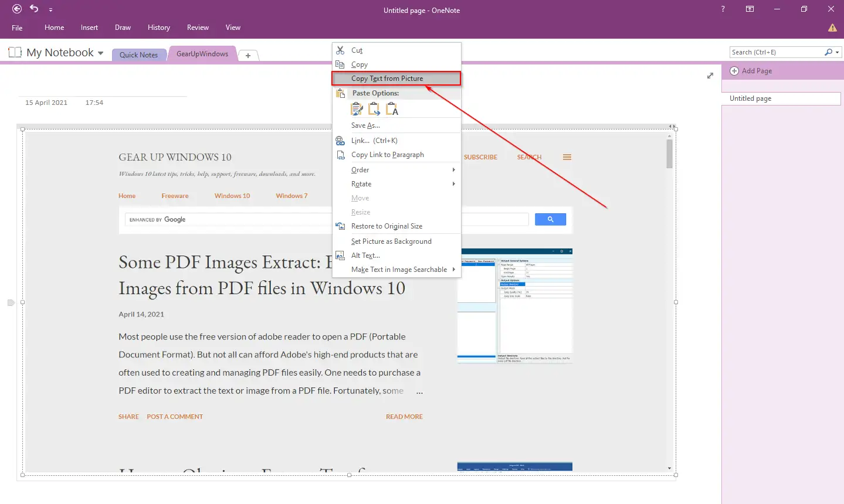Image resolution: width=844 pixels, height=504 pixels.
Task: Switch to the Home ribbon tab
Action: pos(55,28)
